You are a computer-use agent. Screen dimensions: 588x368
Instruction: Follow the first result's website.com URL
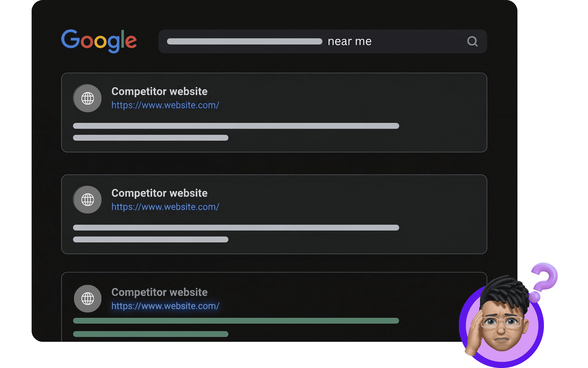(x=165, y=105)
